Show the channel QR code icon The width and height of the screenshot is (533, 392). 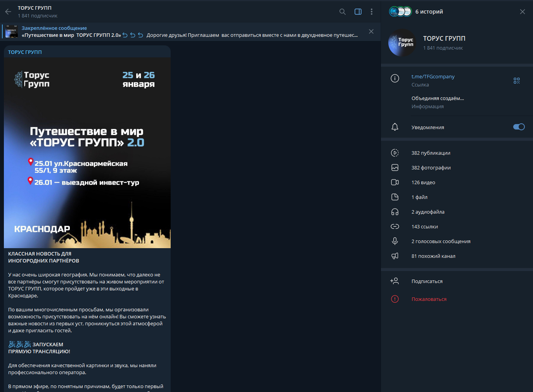click(517, 81)
